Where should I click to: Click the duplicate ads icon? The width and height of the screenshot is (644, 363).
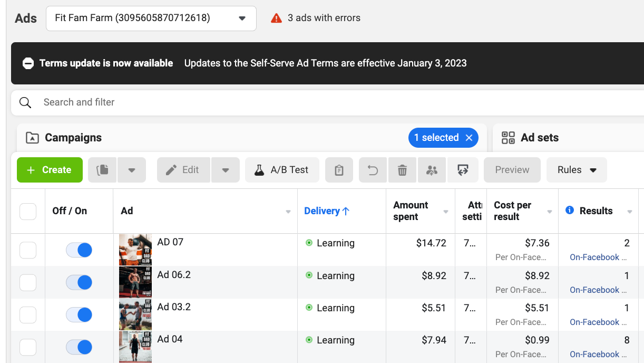coord(103,170)
